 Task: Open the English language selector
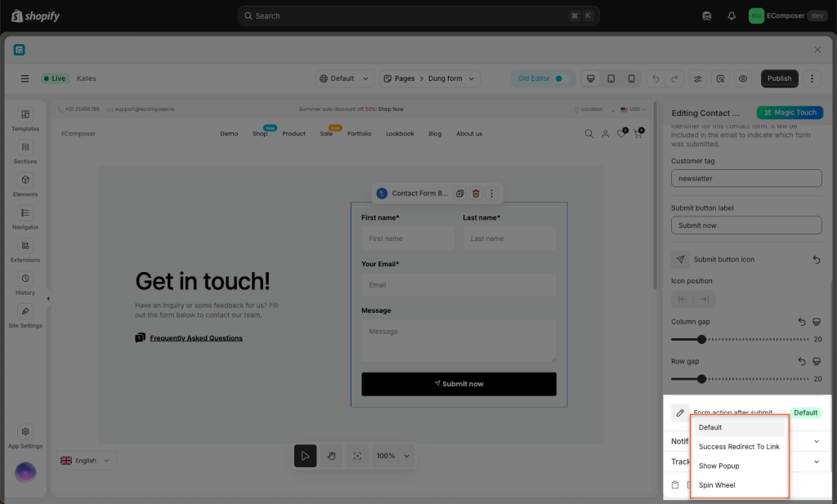(88, 461)
